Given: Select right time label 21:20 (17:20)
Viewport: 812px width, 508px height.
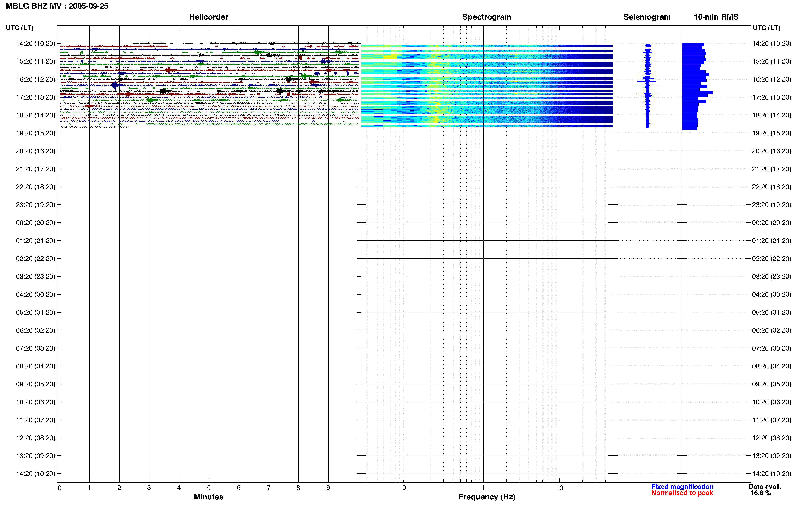Looking at the screenshot, I should (772, 169).
